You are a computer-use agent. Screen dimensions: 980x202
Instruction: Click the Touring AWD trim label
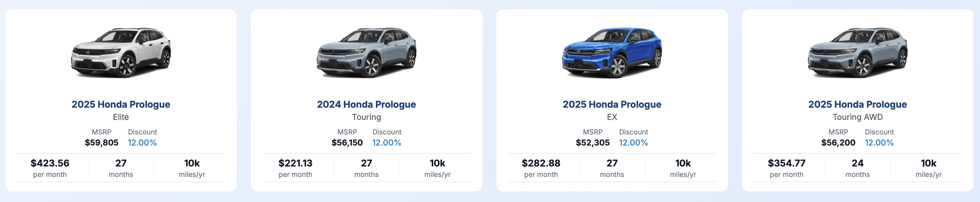tap(858, 117)
